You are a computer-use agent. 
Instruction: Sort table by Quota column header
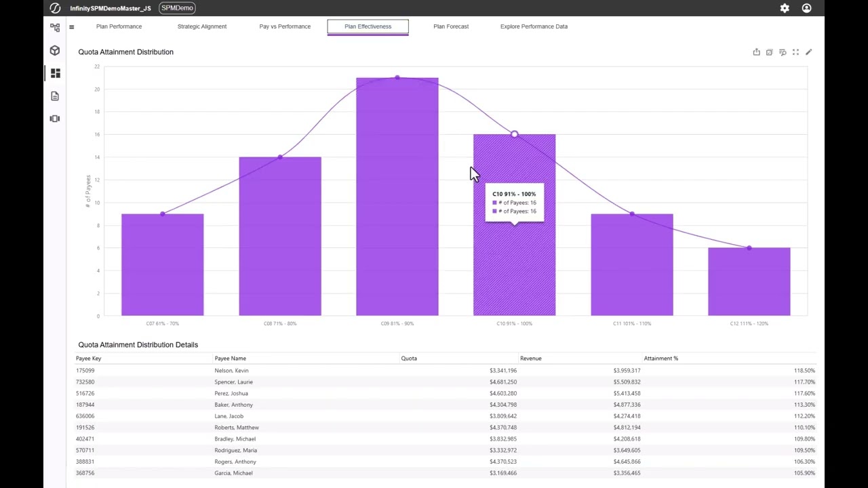coord(409,359)
